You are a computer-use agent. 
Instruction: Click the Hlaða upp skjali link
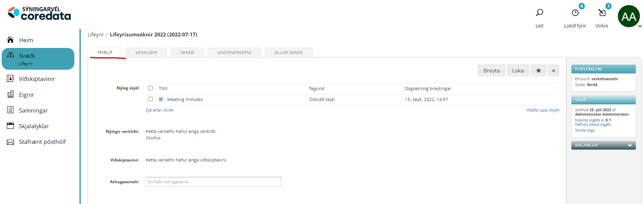[x=542, y=110]
